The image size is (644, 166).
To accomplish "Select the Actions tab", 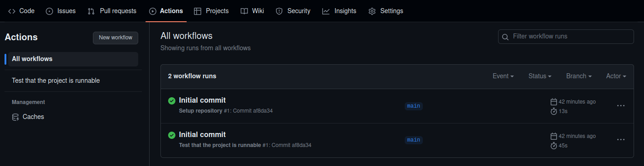I will [x=166, y=11].
